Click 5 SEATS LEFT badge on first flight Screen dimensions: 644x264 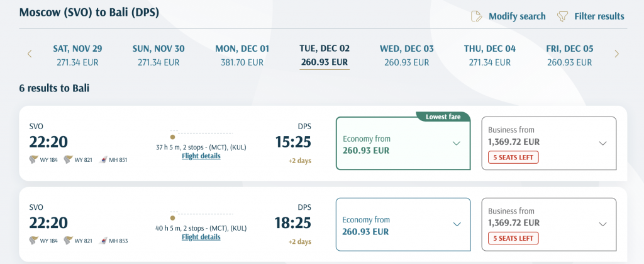click(x=513, y=157)
